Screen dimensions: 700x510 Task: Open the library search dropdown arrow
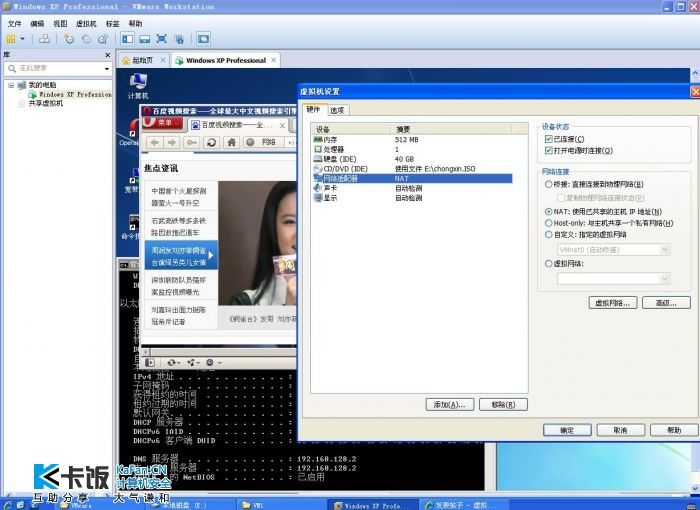click(x=107, y=69)
